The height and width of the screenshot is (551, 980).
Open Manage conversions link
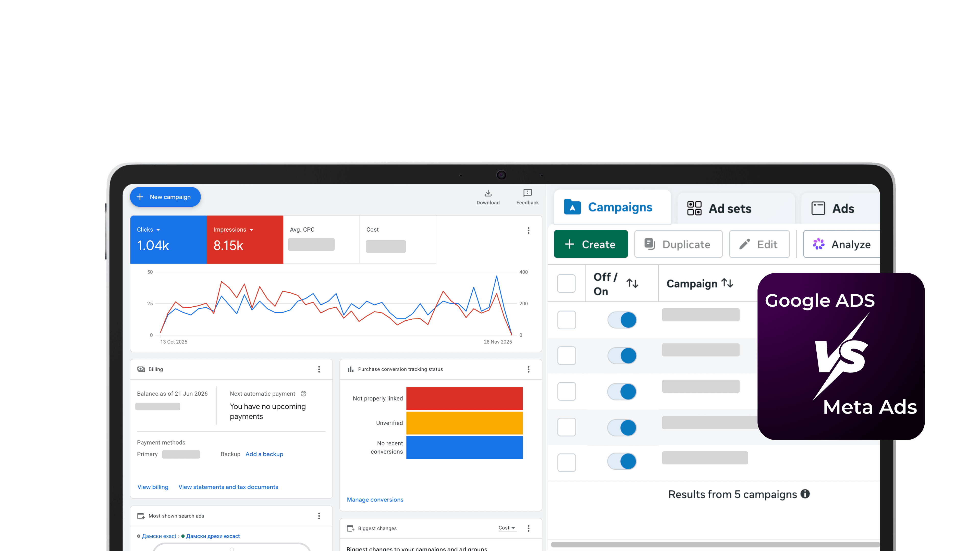(x=375, y=500)
